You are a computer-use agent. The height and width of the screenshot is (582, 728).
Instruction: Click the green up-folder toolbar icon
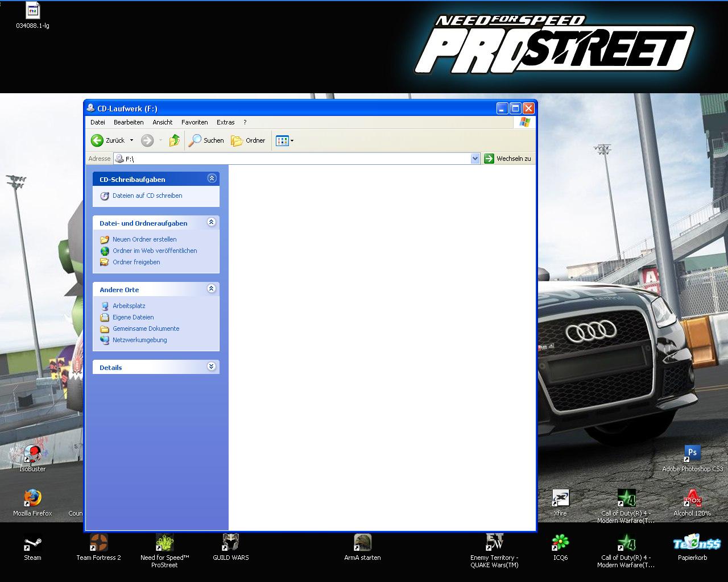[175, 140]
